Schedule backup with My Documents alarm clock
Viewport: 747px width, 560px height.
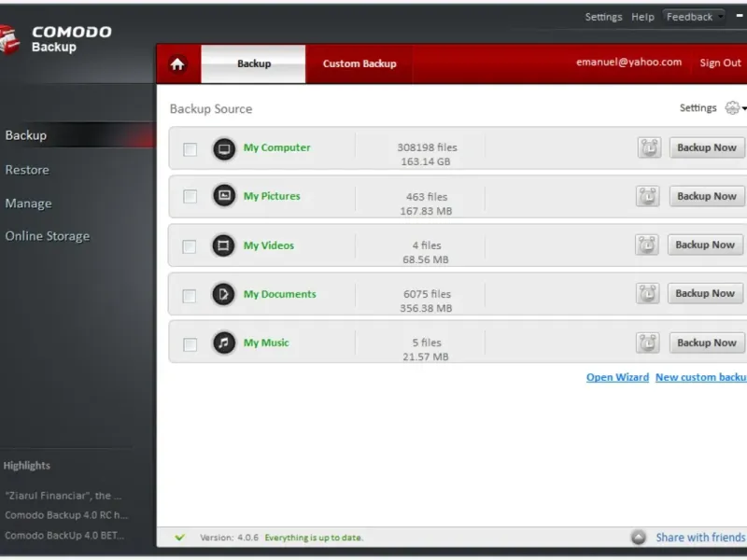[648, 293]
